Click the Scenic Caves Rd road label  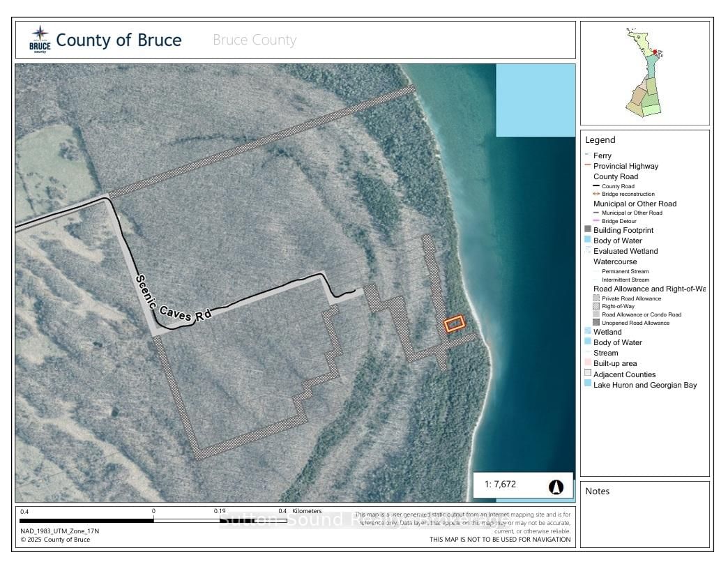[172, 299]
